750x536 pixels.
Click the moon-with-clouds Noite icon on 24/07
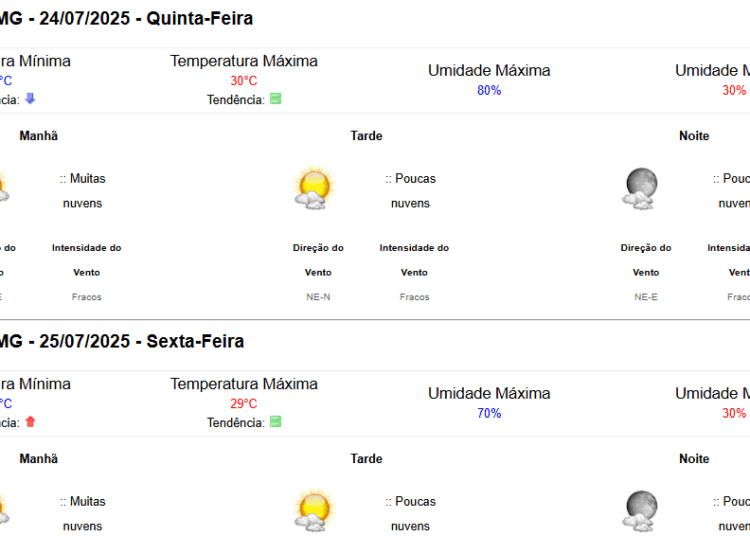point(641,188)
